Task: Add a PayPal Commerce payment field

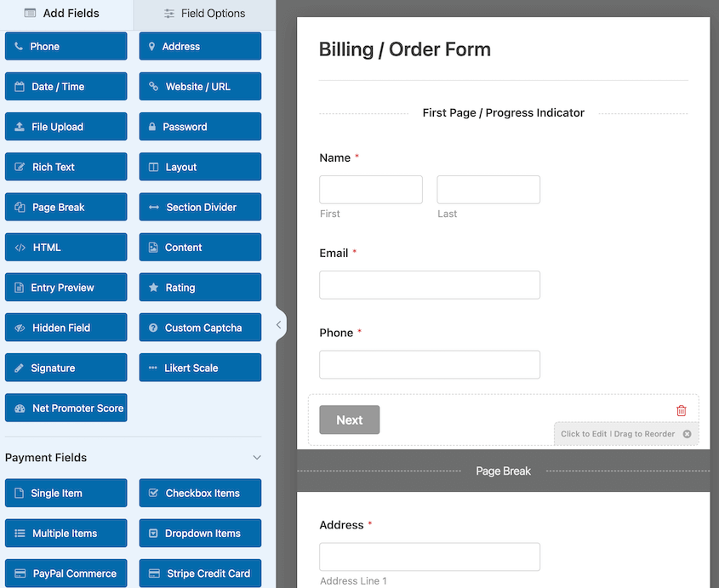Action: 66,573
